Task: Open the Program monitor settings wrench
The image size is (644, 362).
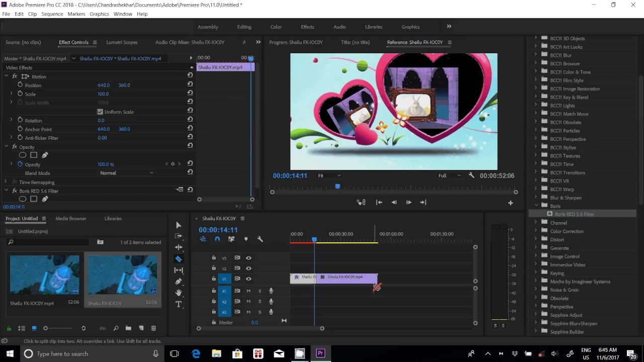Action: tap(471, 175)
